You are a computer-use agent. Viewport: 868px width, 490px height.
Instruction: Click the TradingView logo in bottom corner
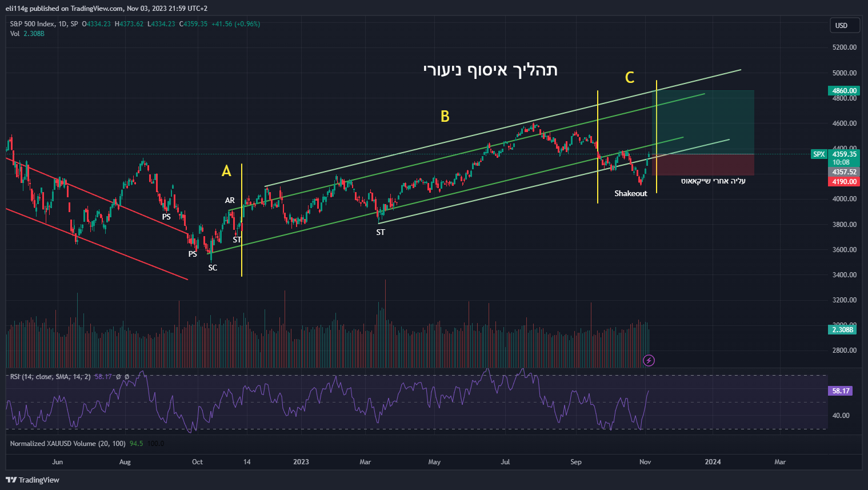[33, 480]
